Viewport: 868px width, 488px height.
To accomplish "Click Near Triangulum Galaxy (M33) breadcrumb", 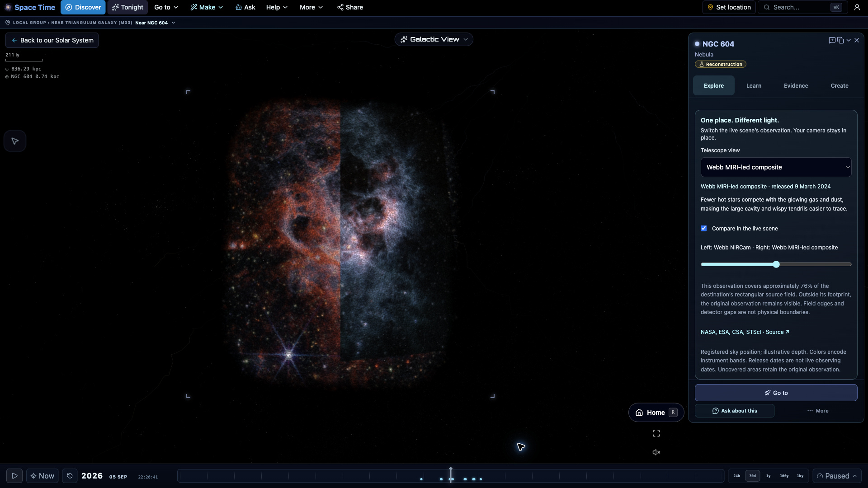I will [92, 23].
